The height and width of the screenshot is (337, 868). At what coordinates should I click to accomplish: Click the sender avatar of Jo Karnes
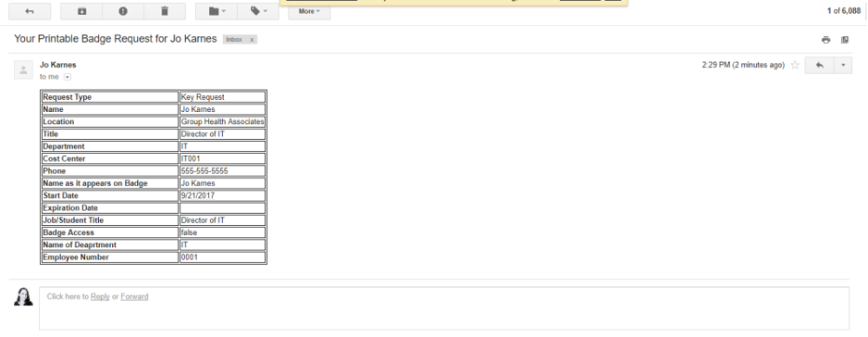pos(23,69)
